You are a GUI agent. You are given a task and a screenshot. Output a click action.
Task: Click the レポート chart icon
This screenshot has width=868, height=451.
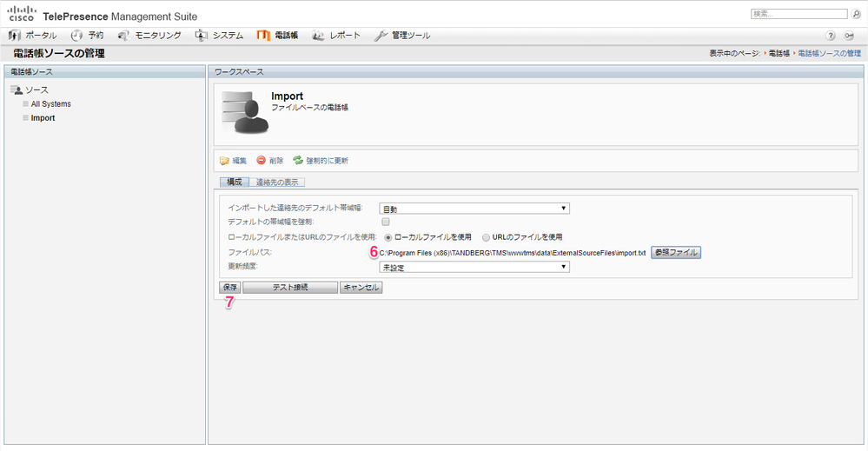coord(318,36)
